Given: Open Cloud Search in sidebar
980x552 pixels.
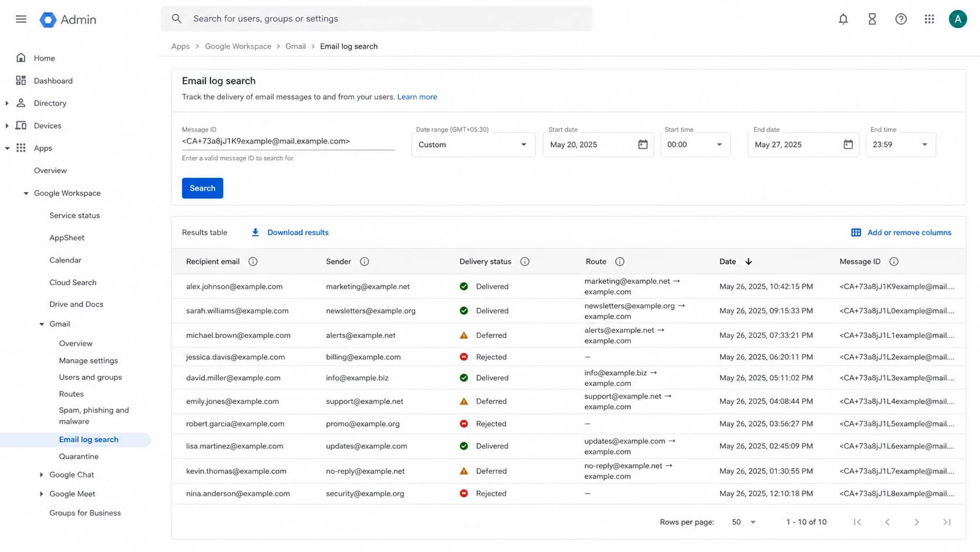Looking at the screenshot, I should point(73,282).
